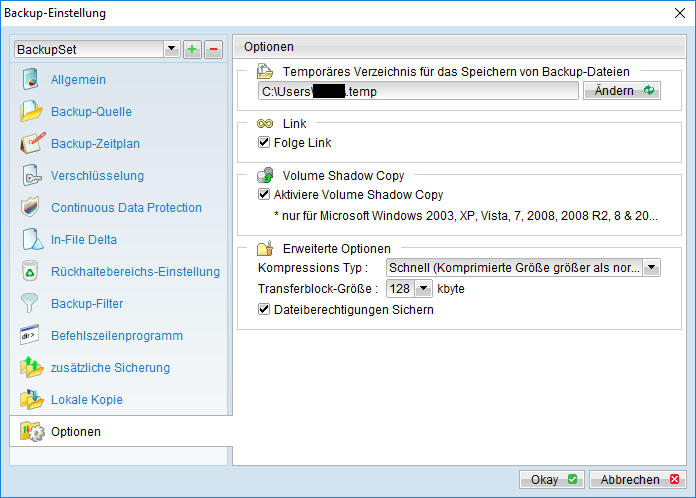Select the Backup-Zeitplan calendar icon

32,143
